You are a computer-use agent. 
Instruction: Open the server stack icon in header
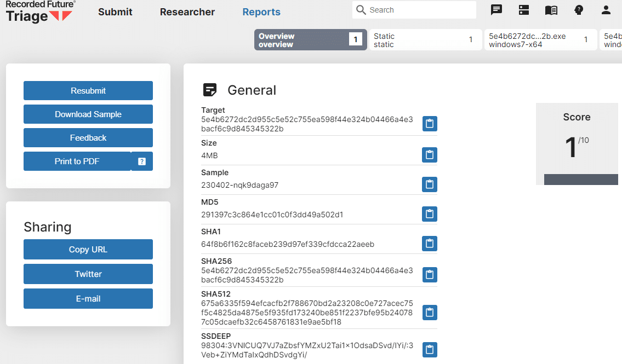[x=524, y=10]
